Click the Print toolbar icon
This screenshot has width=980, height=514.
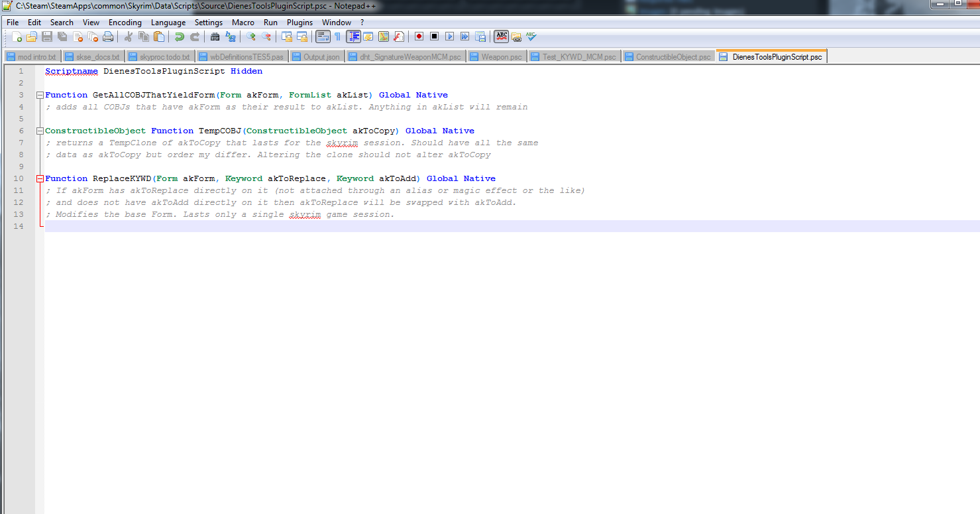(x=108, y=36)
